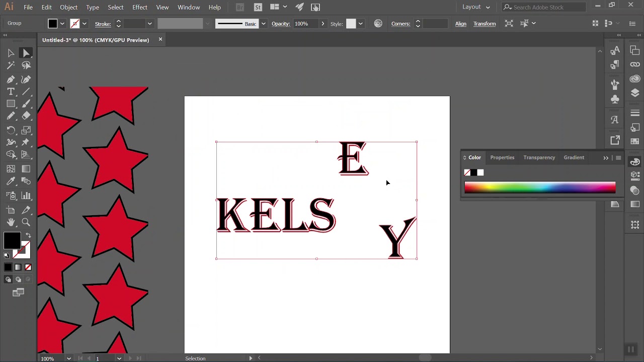Image resolution: width=644 pixels, height=362 pixels.
Task: Expand the Opacity slider arrow
Action: point(323,24)
